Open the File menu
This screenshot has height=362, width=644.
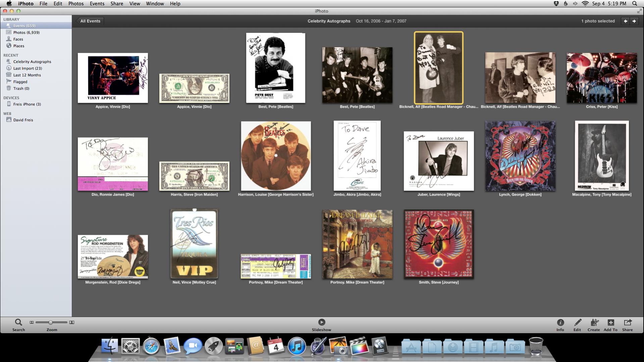coord(43,4)
